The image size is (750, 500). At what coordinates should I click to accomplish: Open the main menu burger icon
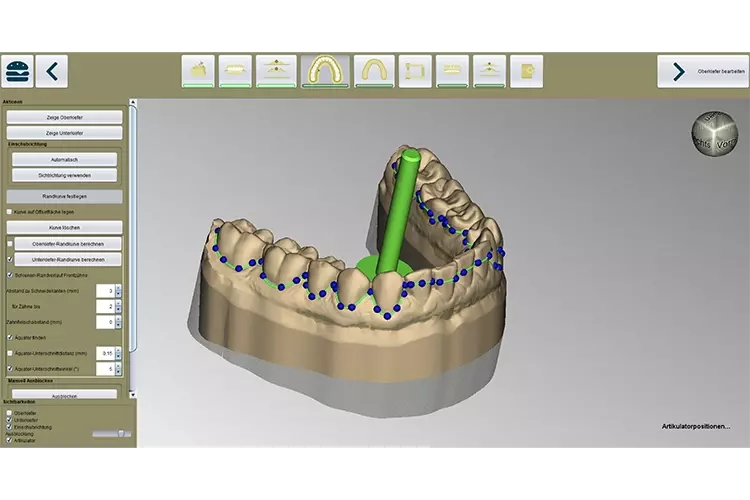tap(17, 71)
